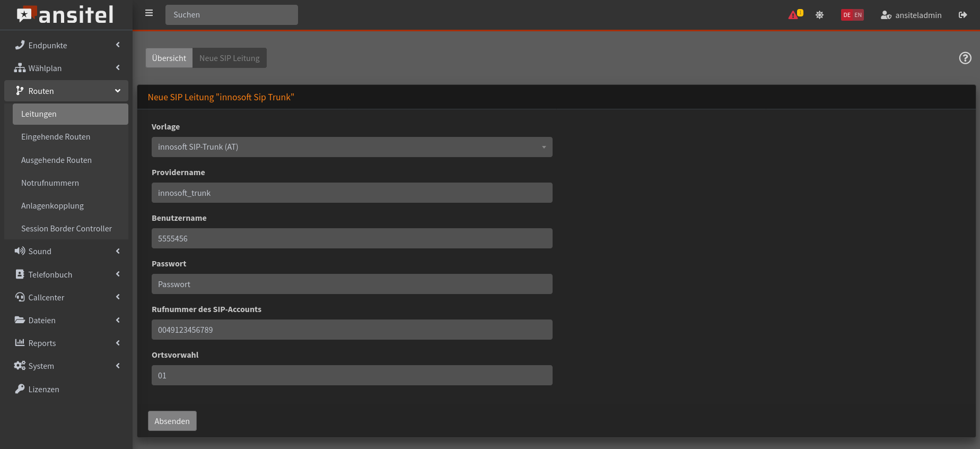Toggle the light/dark theme sun icon

[x=819, y=15]
